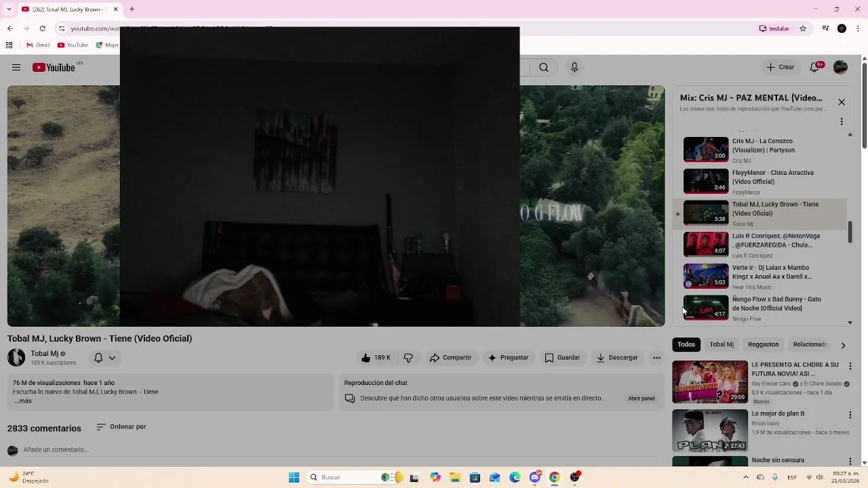Open the Windows Start menu
868x488 pixels.
pos(294,477)
